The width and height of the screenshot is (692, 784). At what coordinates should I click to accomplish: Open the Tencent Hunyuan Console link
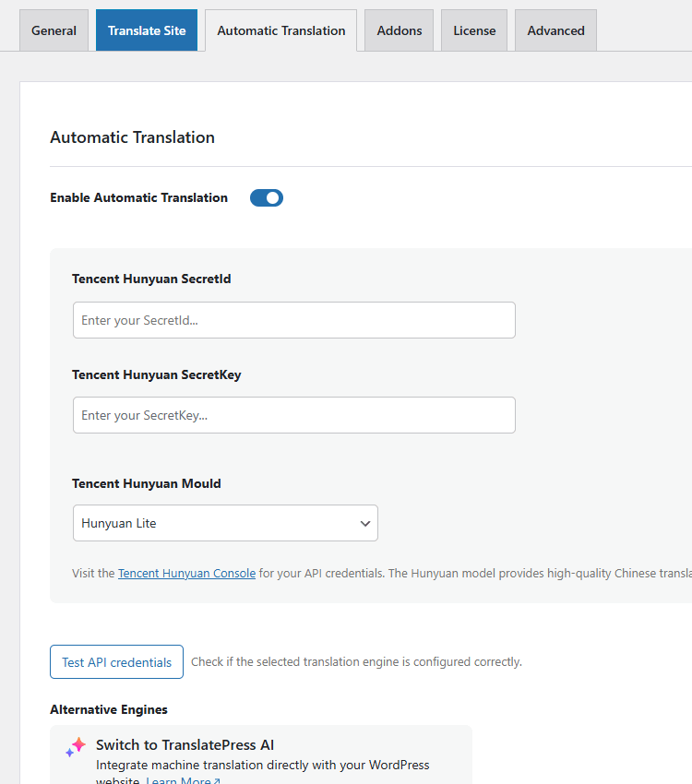[186, 573]
